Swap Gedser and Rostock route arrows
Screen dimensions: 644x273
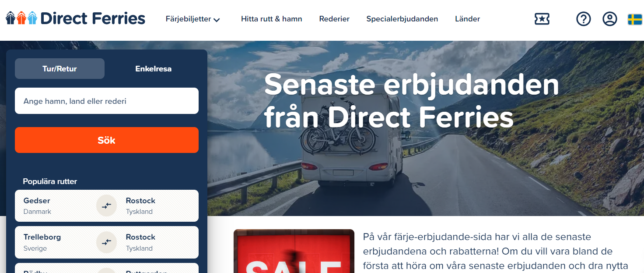[107, 206]
